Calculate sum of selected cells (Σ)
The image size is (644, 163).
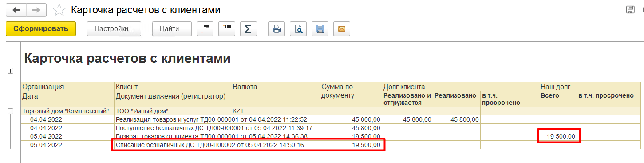click(249, 29)
